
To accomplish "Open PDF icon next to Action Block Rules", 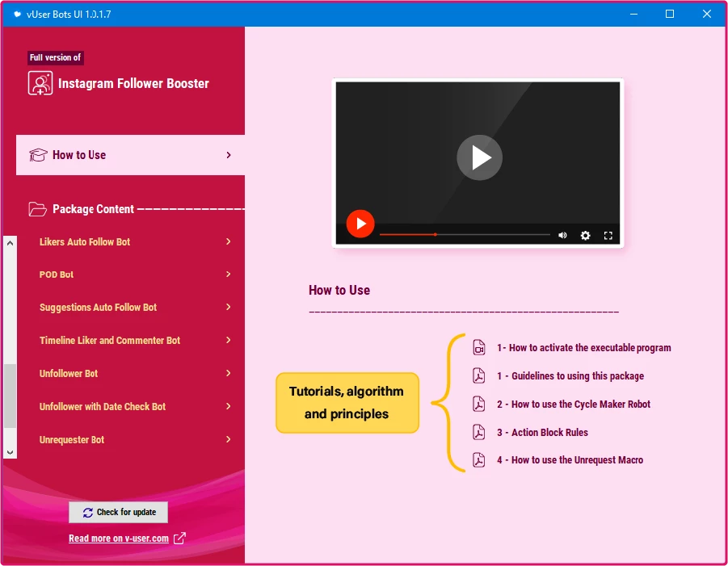I will [x=479, y=433].
